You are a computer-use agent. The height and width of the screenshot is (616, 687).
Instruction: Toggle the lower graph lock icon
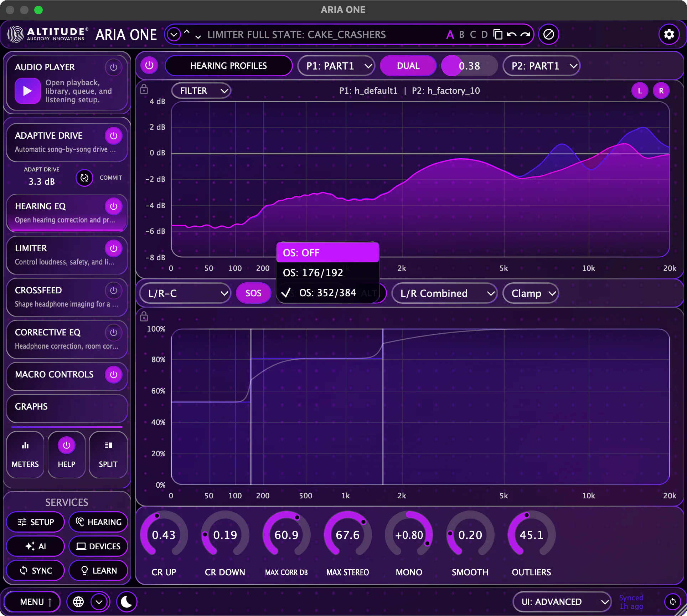coord(144,317)
